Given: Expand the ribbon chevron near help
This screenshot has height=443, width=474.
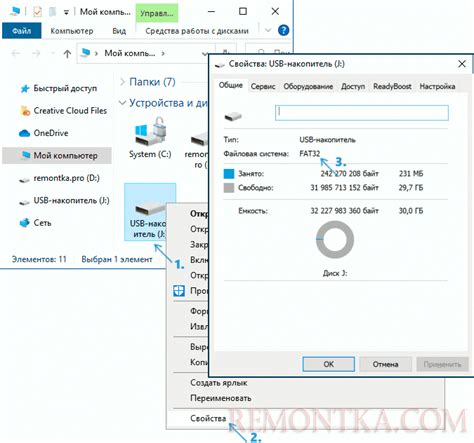Looking at the screenshot, I should click(x=268, y=30).
